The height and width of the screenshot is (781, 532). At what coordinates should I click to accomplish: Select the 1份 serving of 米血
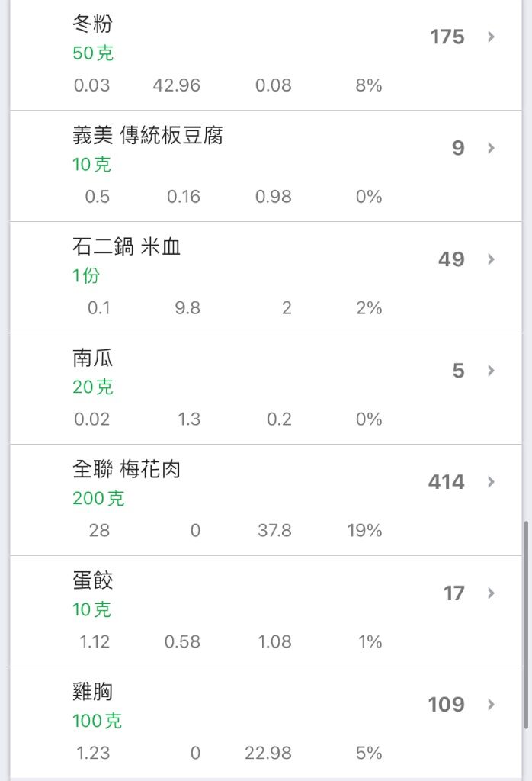(86, 275)
